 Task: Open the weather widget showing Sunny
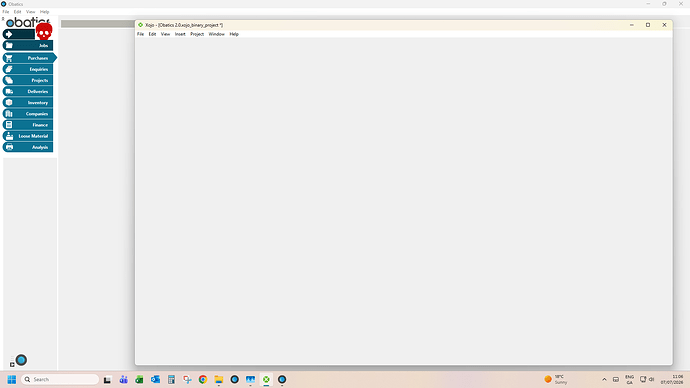[x=556, y=379]
